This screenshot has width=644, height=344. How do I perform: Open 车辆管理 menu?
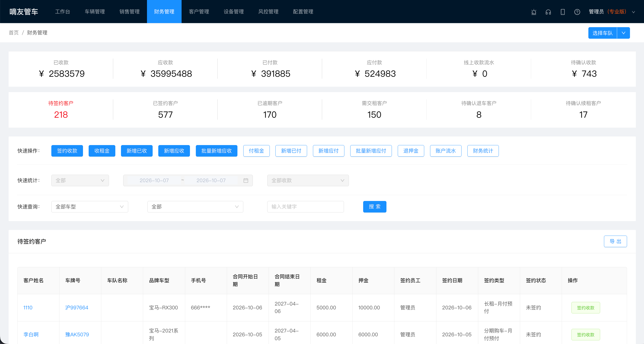point(95,12)
